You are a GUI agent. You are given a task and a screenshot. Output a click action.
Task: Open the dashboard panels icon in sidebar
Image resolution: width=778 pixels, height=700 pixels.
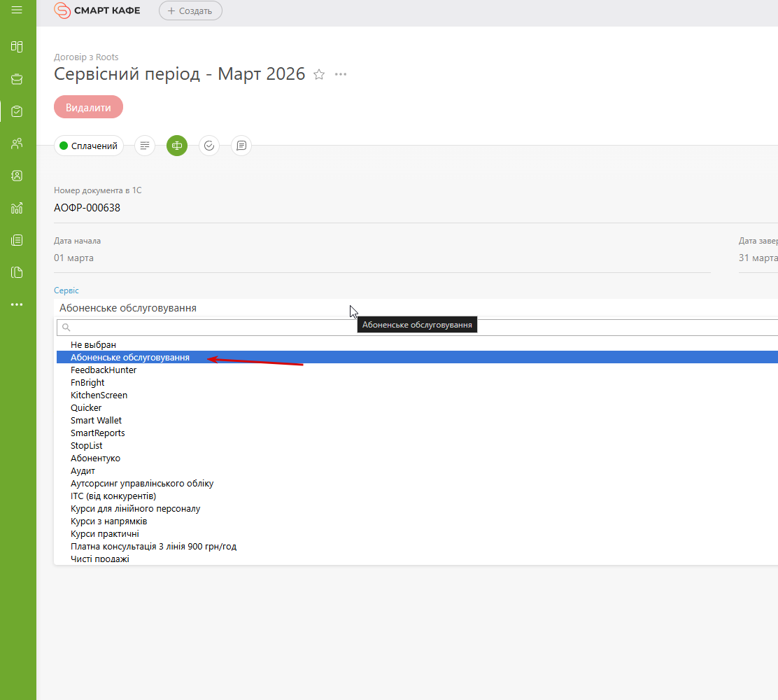pyautogui.click(x=17, y=47)
